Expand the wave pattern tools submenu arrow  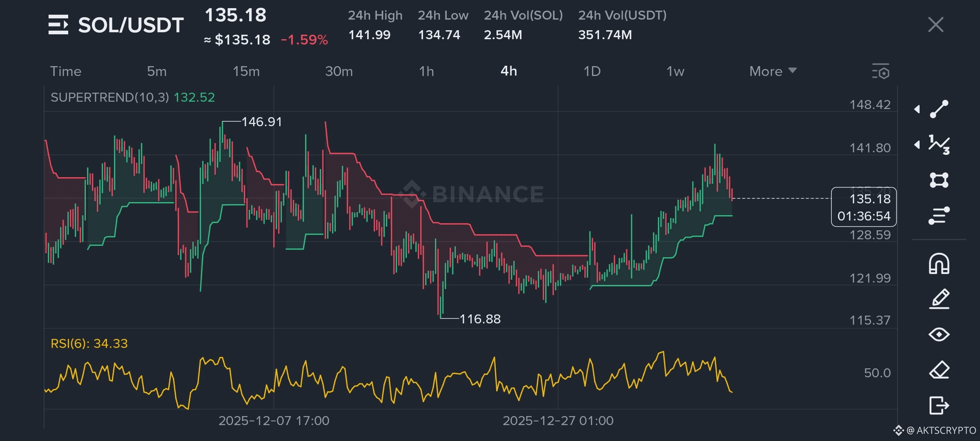click(x=917, y=145)
